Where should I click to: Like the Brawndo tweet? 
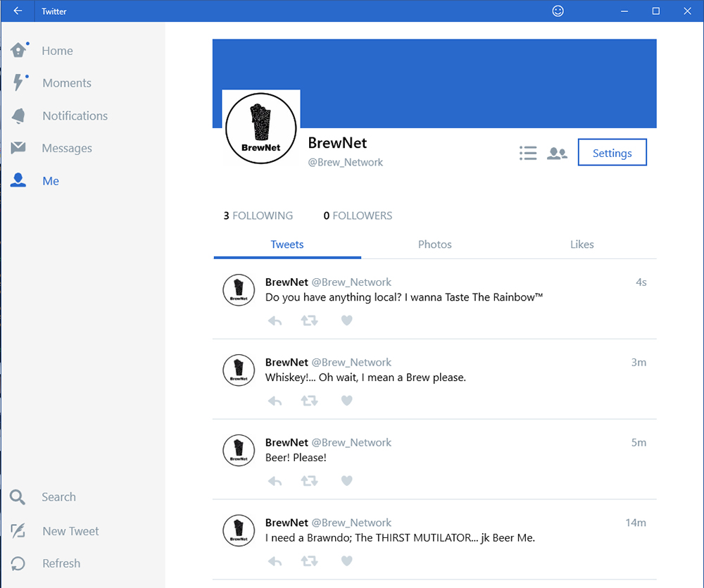[x=346, y=561]
